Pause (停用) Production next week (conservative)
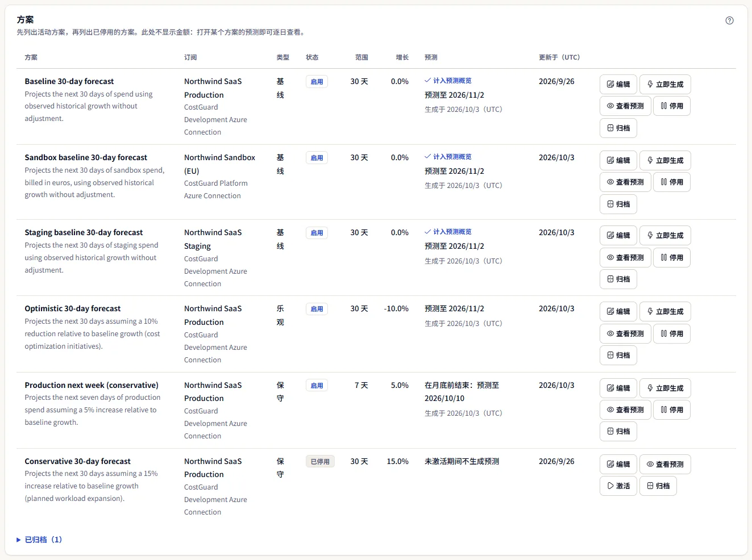 point(672,409)
